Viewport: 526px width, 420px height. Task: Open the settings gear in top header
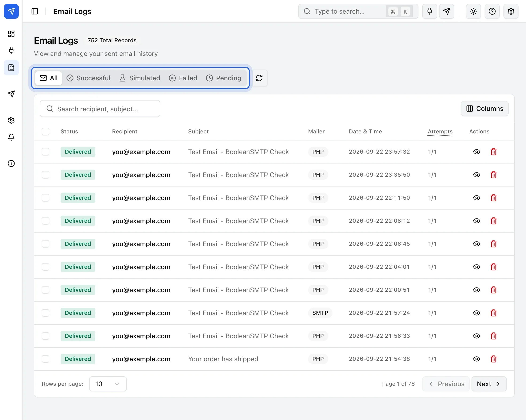tap(511, 11)
